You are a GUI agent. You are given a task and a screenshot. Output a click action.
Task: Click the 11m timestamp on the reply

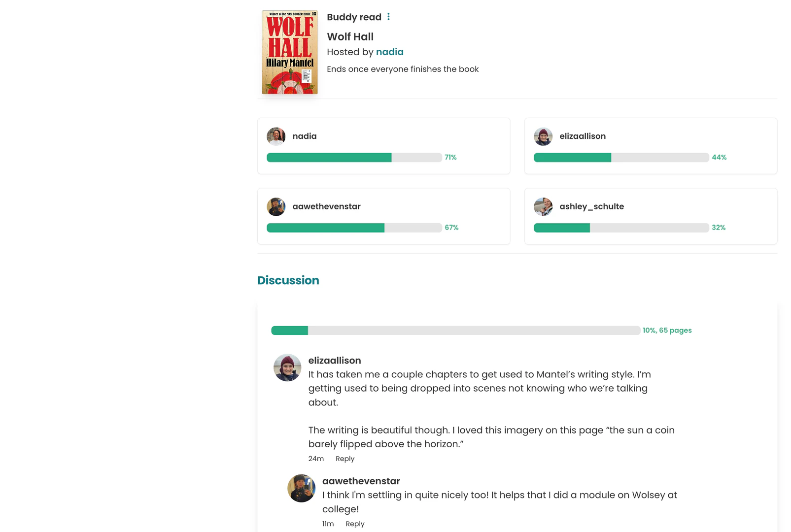tap(327, 524)
